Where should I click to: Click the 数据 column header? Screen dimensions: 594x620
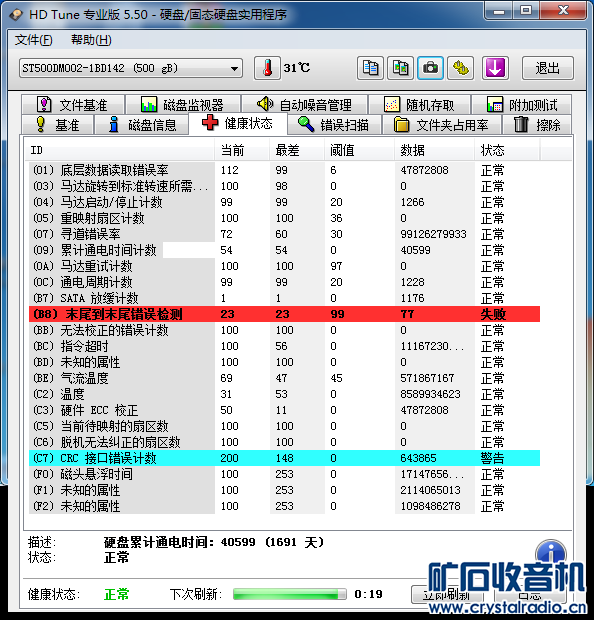[434, 150]
